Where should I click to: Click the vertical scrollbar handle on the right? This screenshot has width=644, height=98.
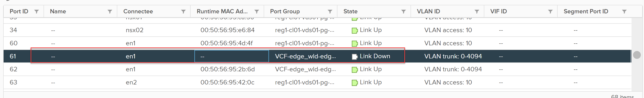pyautogui.click(x=637, y=55)
